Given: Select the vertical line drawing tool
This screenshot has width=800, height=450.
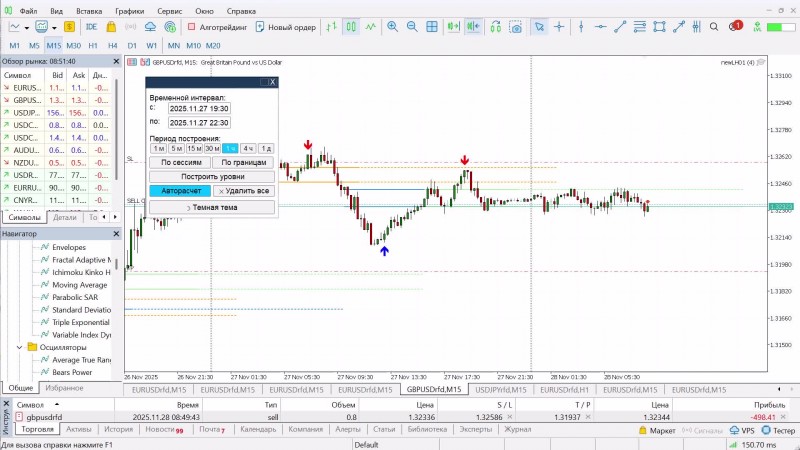Looking at the screenshot, I should pos(581,27).
